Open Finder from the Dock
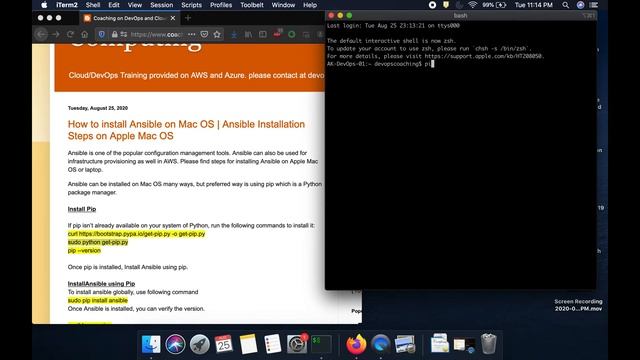The image size is (640, 360). (151, 344)
